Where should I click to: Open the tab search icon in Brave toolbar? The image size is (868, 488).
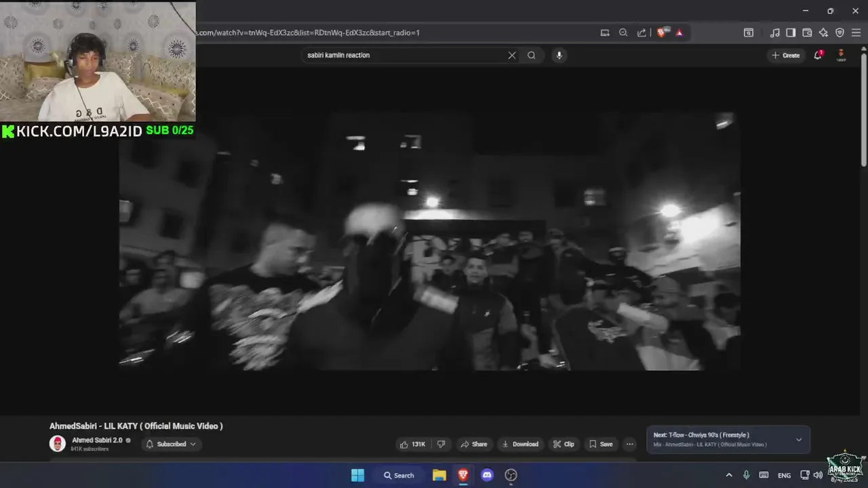coord(749,33)
